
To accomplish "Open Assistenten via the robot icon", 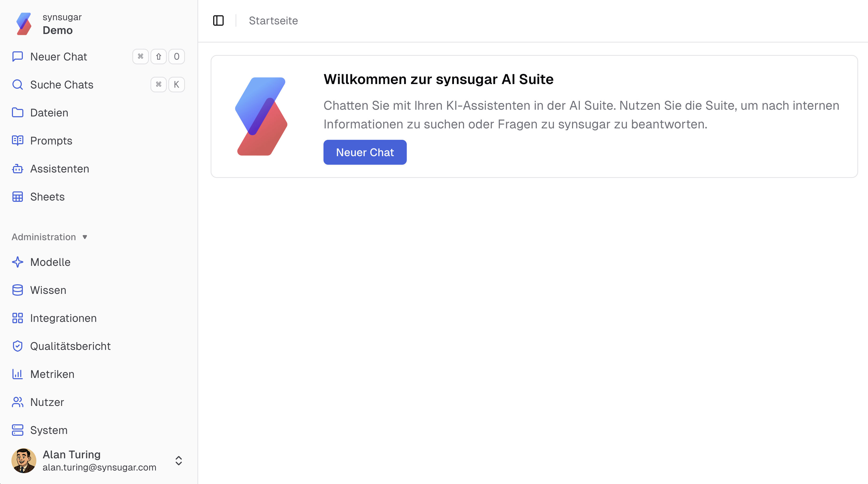I will pos(18,169).
